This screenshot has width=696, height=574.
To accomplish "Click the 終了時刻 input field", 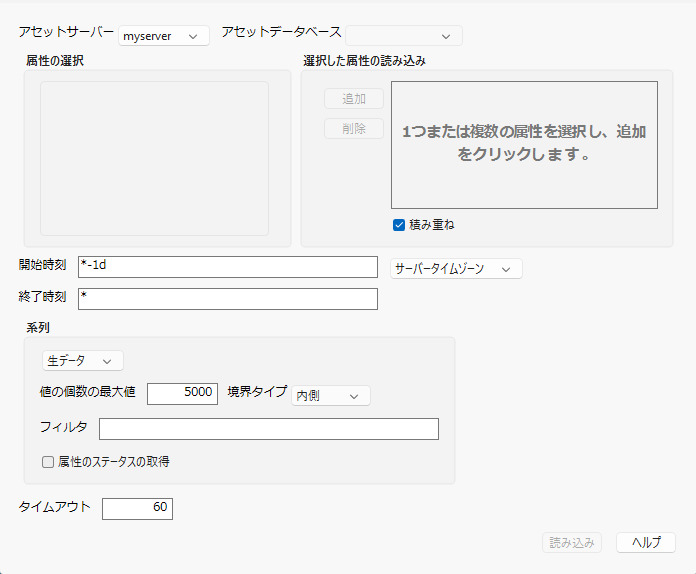I will coord(228,299).
